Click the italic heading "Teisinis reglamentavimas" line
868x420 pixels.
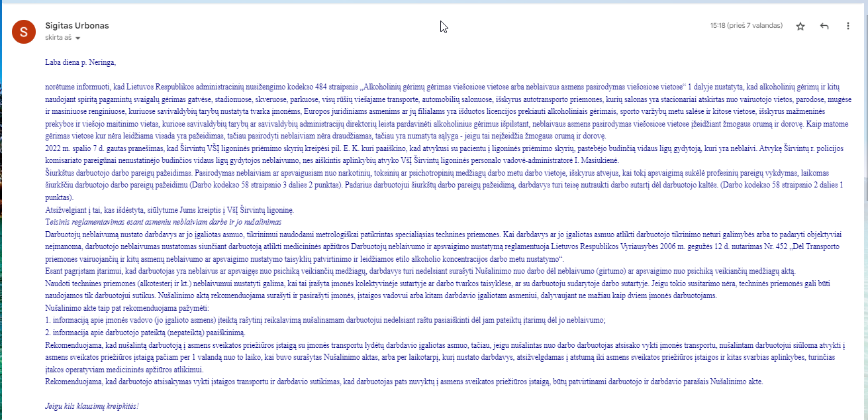(x=163, y=222)
